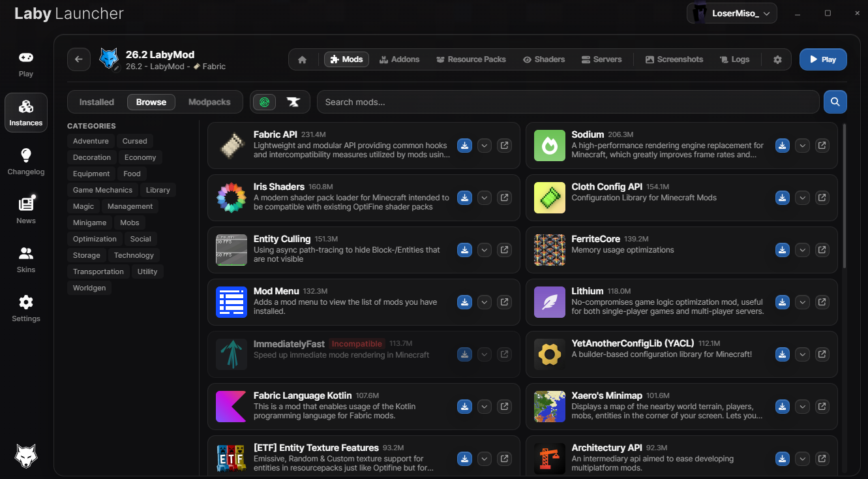Click the mod list scrollbar

click(x=846, y=196)
